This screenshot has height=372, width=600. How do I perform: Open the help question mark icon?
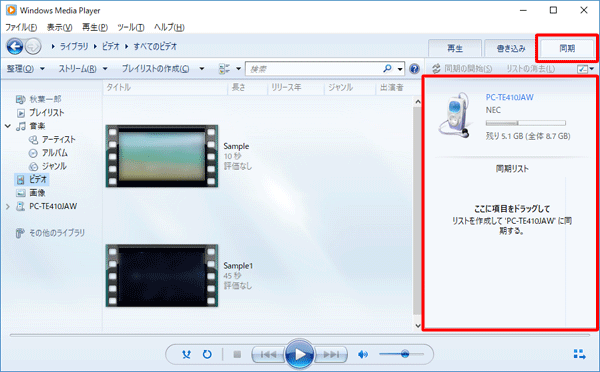[x=414, y=69]
